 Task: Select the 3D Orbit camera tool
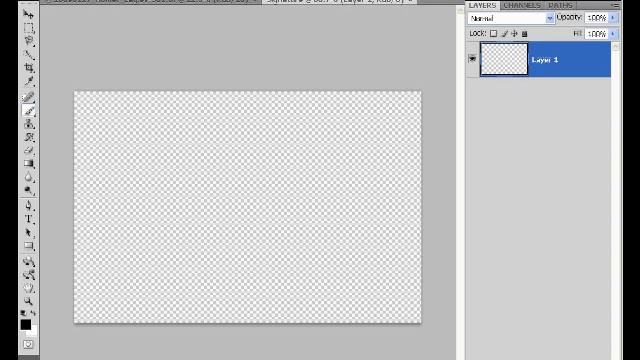[29, 275]
